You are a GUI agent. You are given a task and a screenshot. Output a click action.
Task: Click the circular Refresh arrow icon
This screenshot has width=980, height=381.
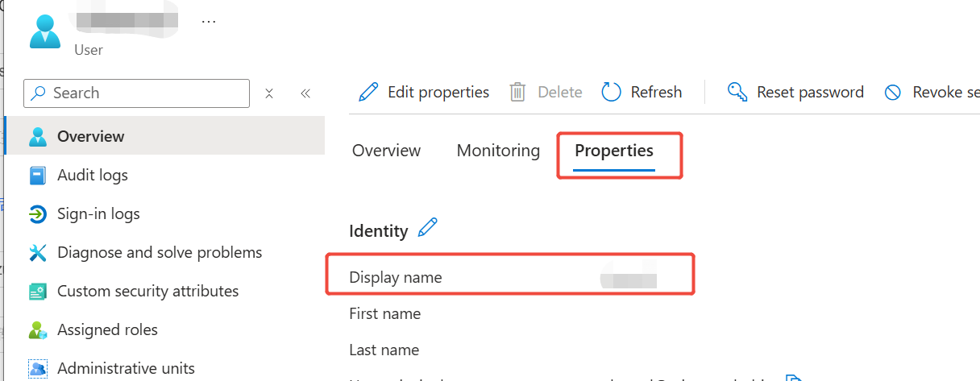pos(612,92)
